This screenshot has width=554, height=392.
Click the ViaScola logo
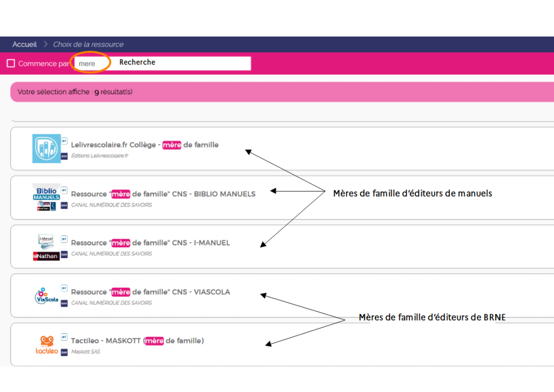coord(46,296)
